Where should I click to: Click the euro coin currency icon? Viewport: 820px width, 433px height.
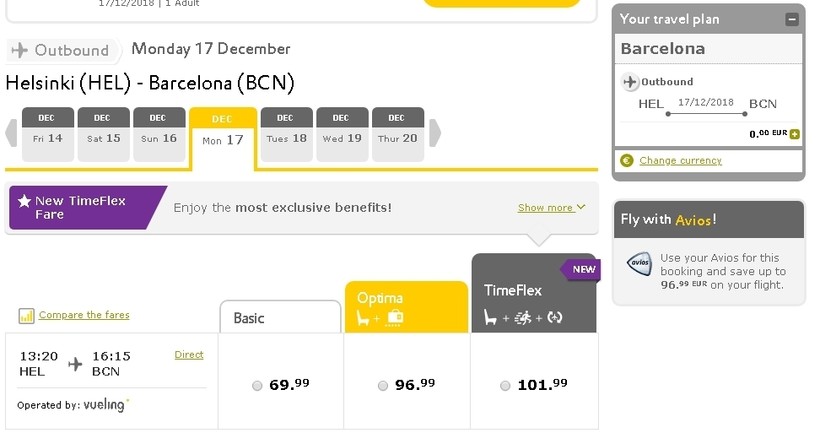coord(627,160)
